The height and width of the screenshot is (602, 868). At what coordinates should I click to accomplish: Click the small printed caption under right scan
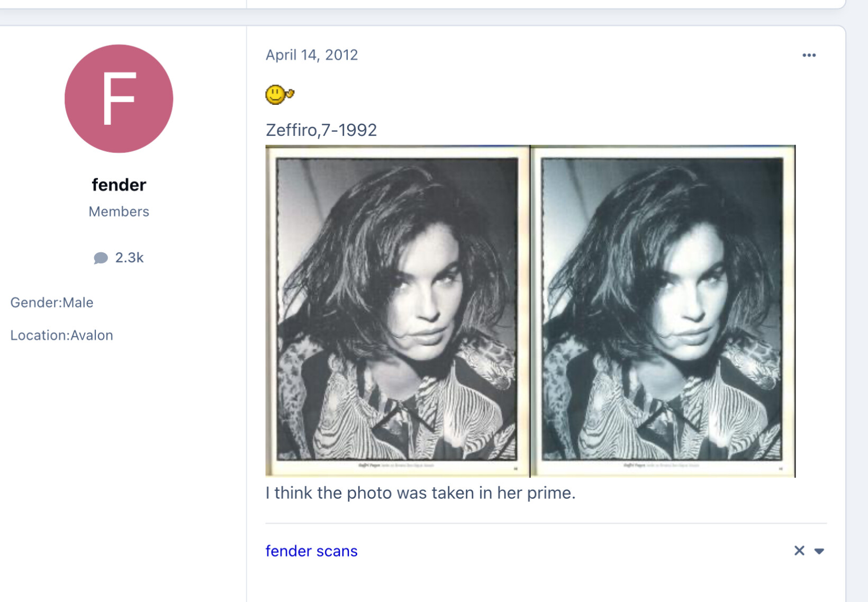click(x=661, y=466)
